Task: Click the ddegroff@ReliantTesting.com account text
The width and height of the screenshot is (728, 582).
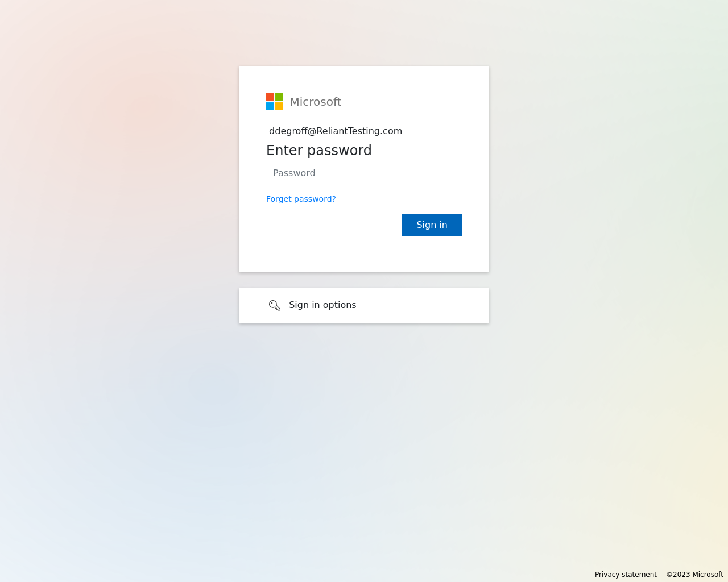Action: (x=336, y=131)
